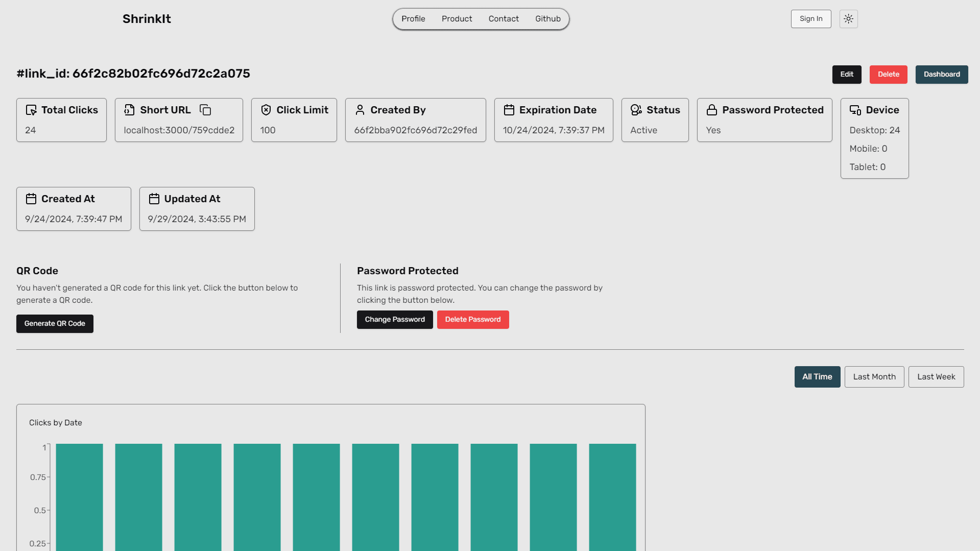Click the Created At value 9/24/2024, 7:39:47 PM
The width and height of the screenshot is (980, 551).
74,219
